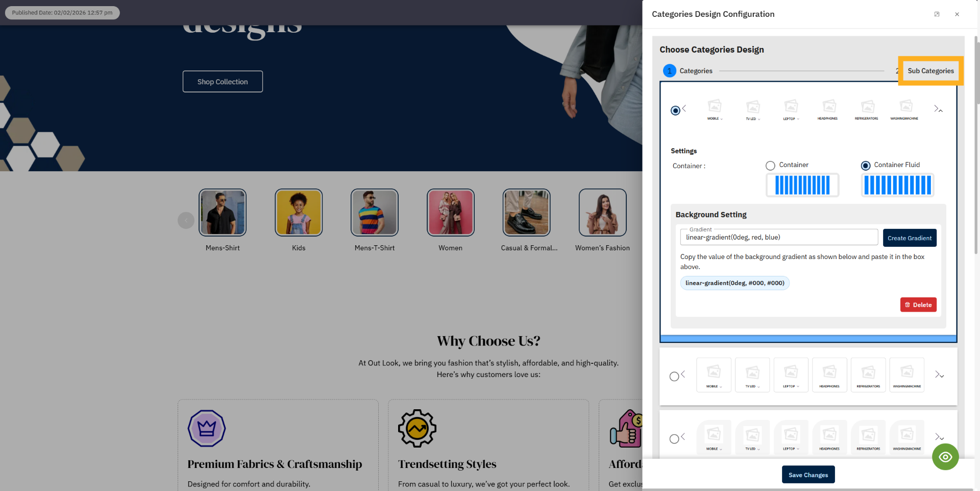Click the configuration panel's vertical scrollbar

pyautogui.click(x=976, y=146)
